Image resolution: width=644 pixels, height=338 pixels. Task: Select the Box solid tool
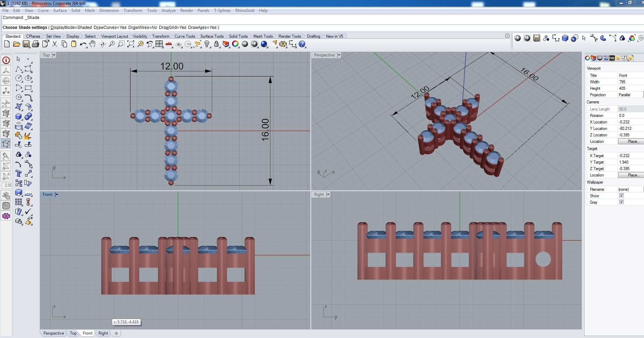(x=19, y=117)
